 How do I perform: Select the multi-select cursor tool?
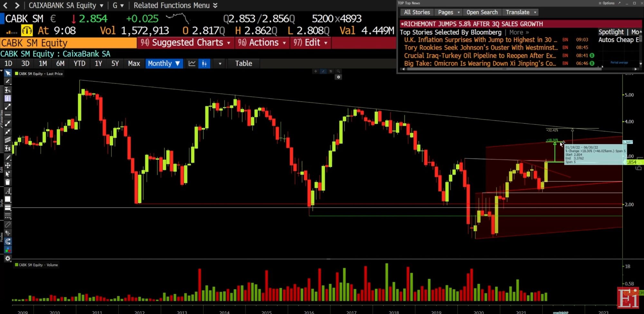click(x=8, y=174)
